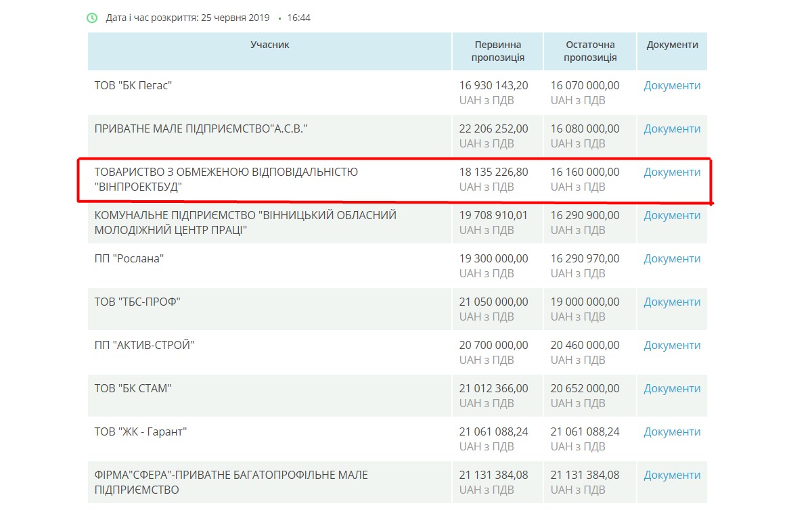The image size is (812, 514).
Task: Open Документи link for ПП "Рослана"
Action: pyautogui.click(x=672, y=259)
